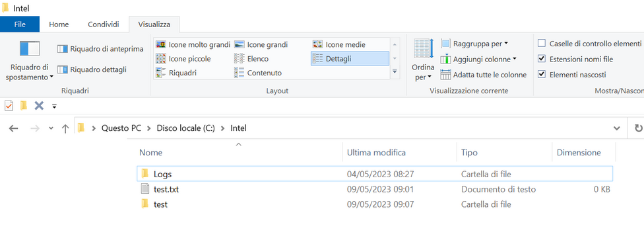This screenshot has height=242, width=644.
Task: Switch to Icone piccole view
Action: pyautogui.click(x=183, y=59)
